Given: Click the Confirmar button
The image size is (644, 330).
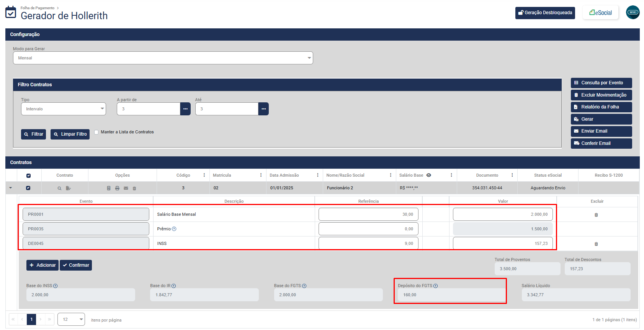Looking at the screenshot, I should (76, 265).
